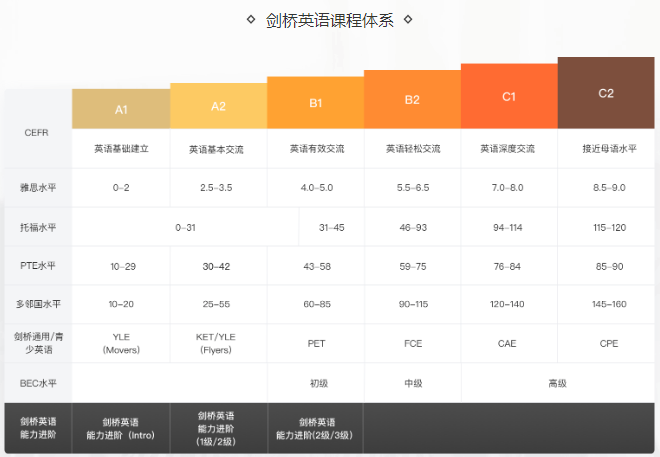
Task: Select the 多邻国水平 row label
Action: pyautogui.click(x=36, y=304)
